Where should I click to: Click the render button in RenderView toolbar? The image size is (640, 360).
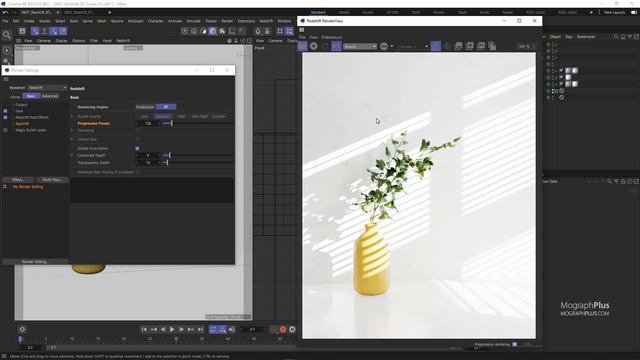point(302,46)
